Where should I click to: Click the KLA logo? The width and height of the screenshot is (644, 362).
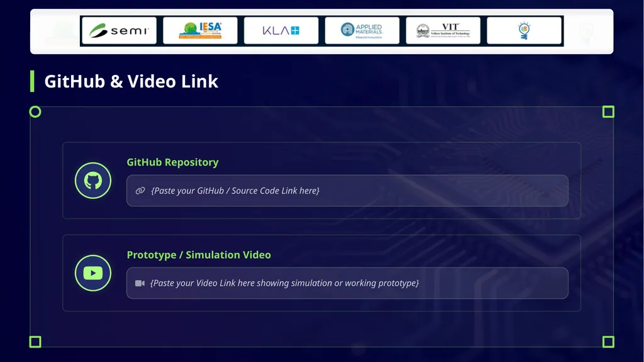pos(281,30)
